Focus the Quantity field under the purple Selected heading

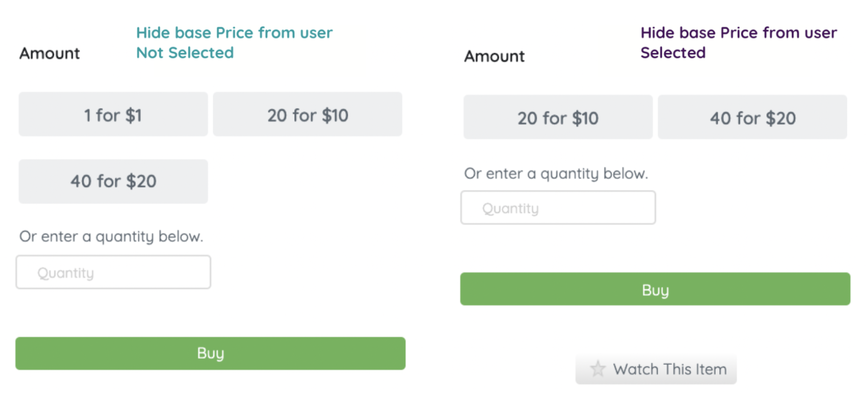point(558,208)
